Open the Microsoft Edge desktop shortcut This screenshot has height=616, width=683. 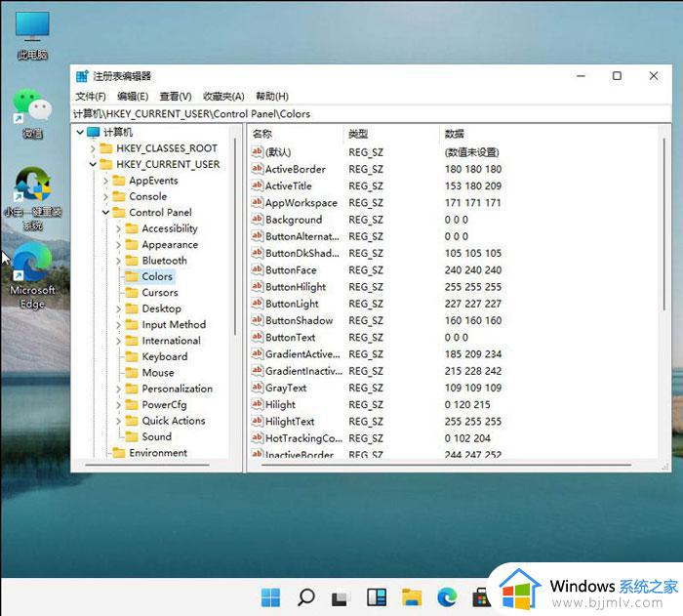click(32, 275)
